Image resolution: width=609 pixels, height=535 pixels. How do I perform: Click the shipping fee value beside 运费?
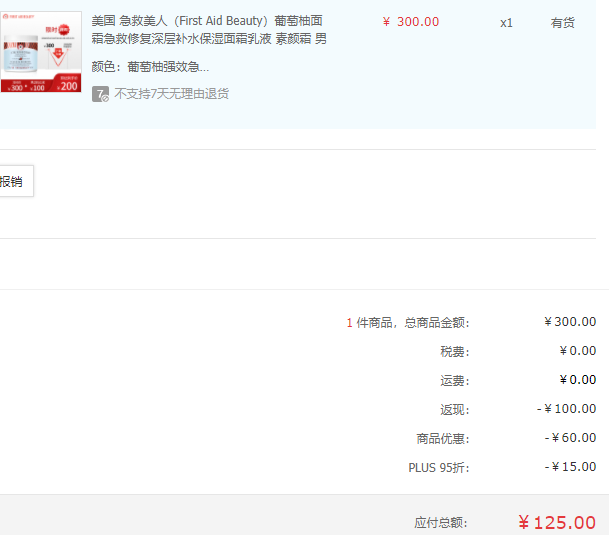pos(578,380)
